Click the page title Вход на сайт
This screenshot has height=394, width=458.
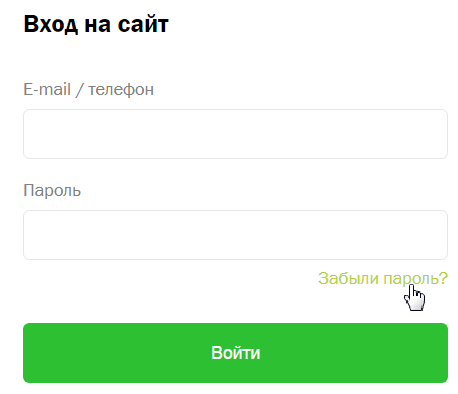(x=96, y=24)
